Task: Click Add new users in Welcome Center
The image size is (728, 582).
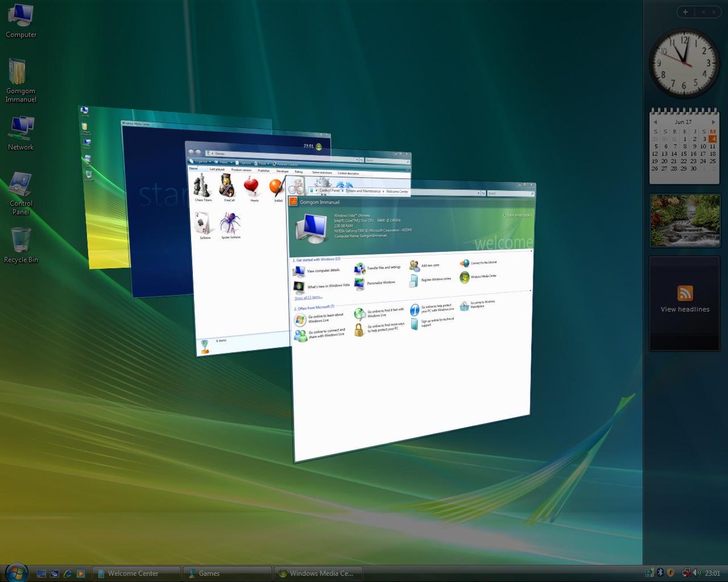Action: click(x=424, y=266)
